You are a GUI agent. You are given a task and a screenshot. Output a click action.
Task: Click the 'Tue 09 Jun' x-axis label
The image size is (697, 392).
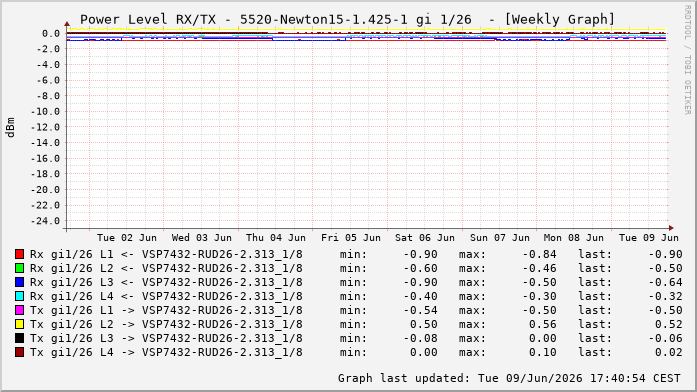tap(649, 238)
